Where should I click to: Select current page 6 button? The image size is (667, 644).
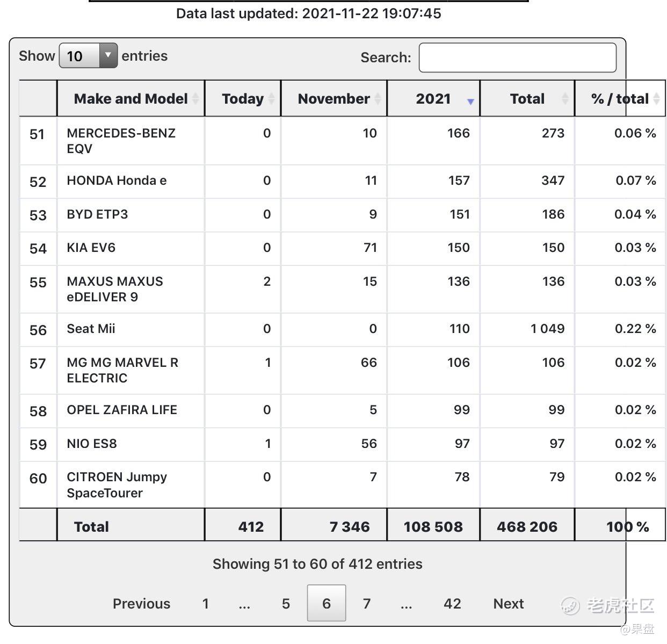click(x=327, y=603)
